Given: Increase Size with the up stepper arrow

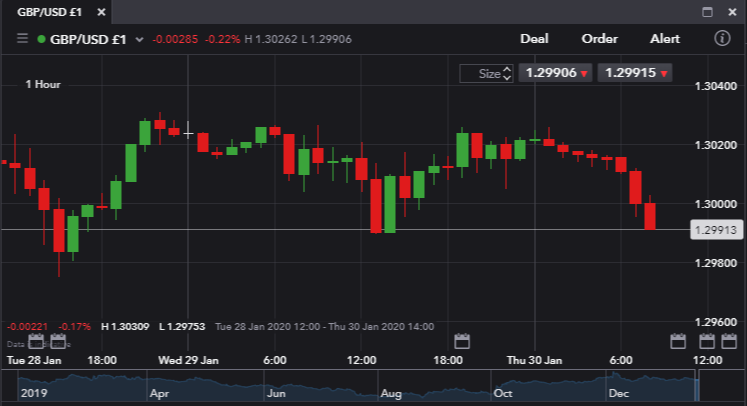Looking at the screenshot, I should 507,69.
